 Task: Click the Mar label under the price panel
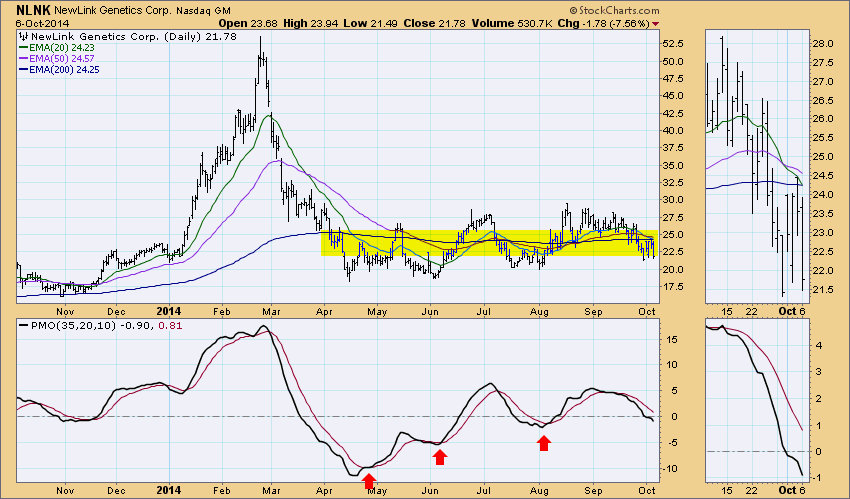pyautogui.click(x=272, y=312)
